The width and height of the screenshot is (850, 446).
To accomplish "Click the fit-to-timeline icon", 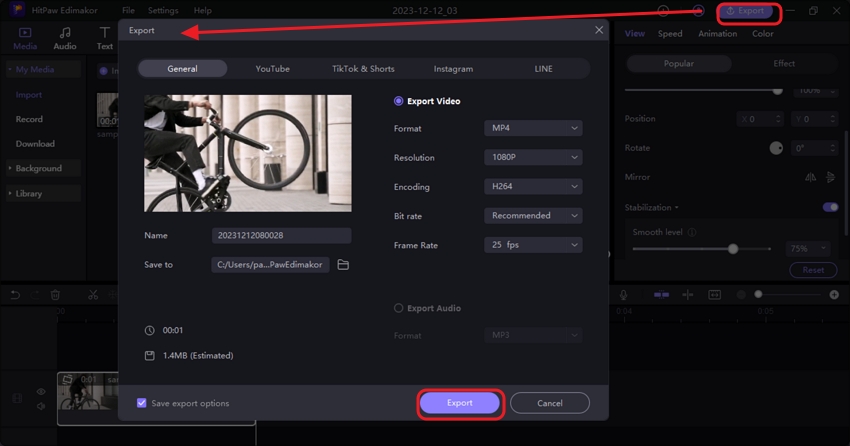I will 714,295.
